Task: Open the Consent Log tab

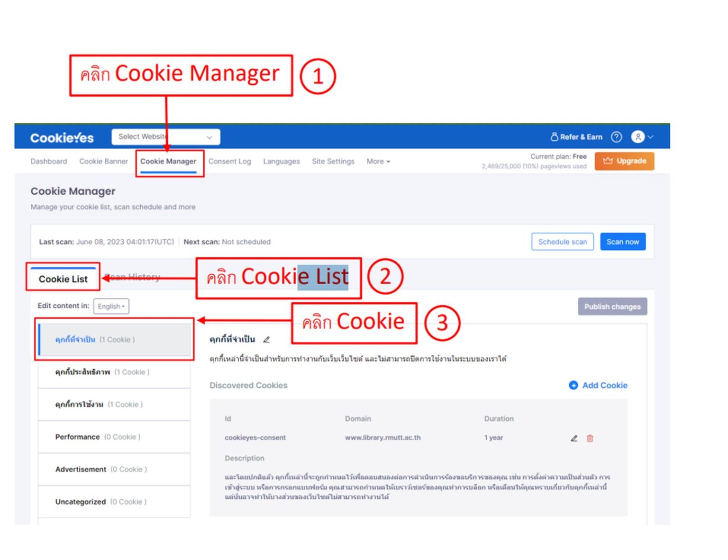Action: (x=230, y=162)
